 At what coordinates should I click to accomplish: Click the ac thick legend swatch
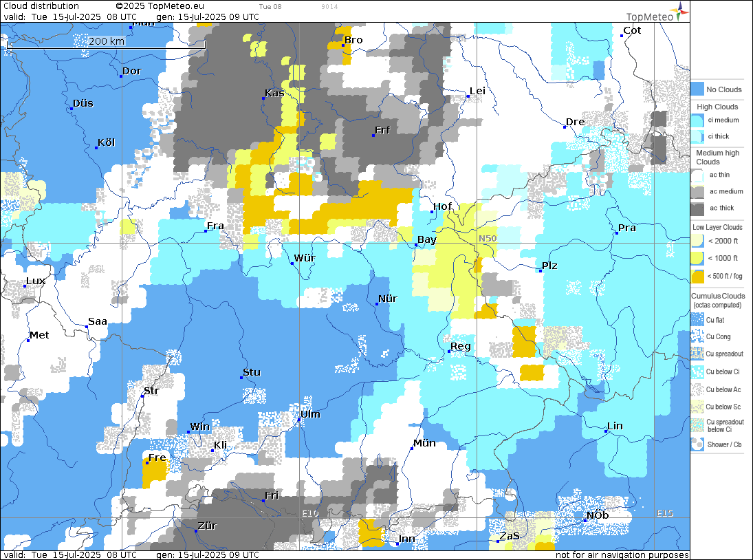697,208
